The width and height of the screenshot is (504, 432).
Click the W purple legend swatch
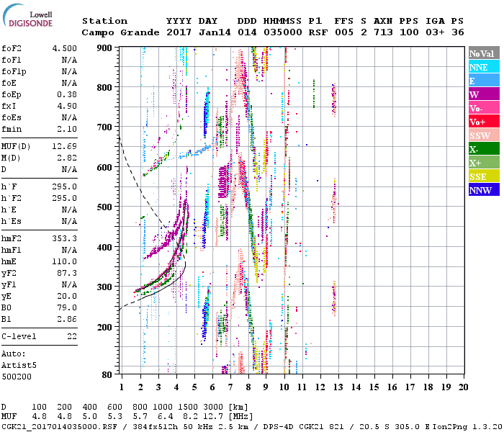point(483,94)
